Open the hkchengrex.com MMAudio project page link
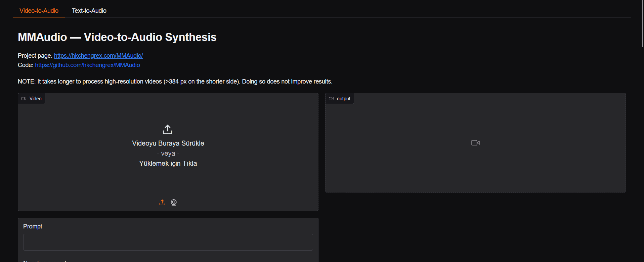 tap(98, 56)
